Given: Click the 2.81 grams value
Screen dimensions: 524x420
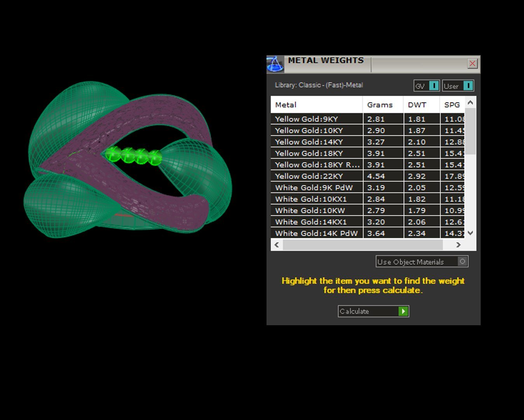Looking at the screenshot, I should point(376,119).
